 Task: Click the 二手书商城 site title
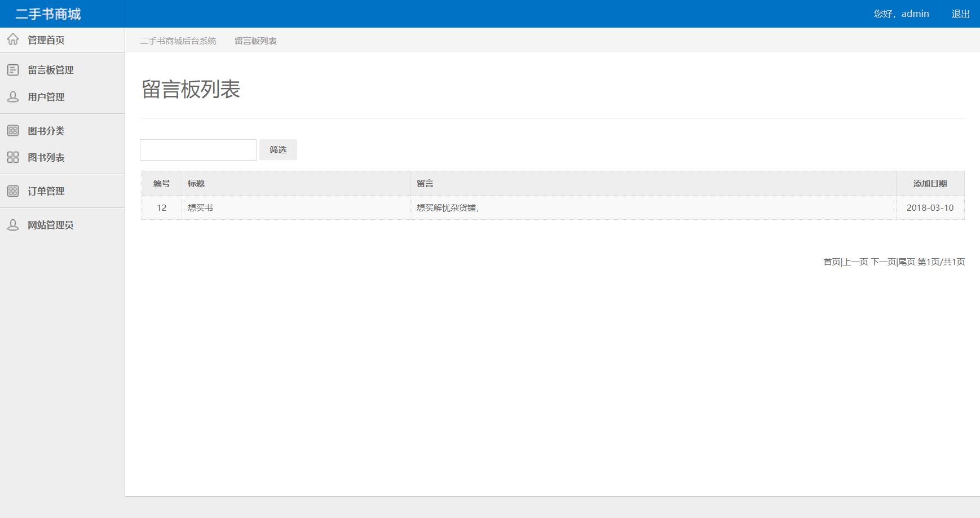coord(48,14)
